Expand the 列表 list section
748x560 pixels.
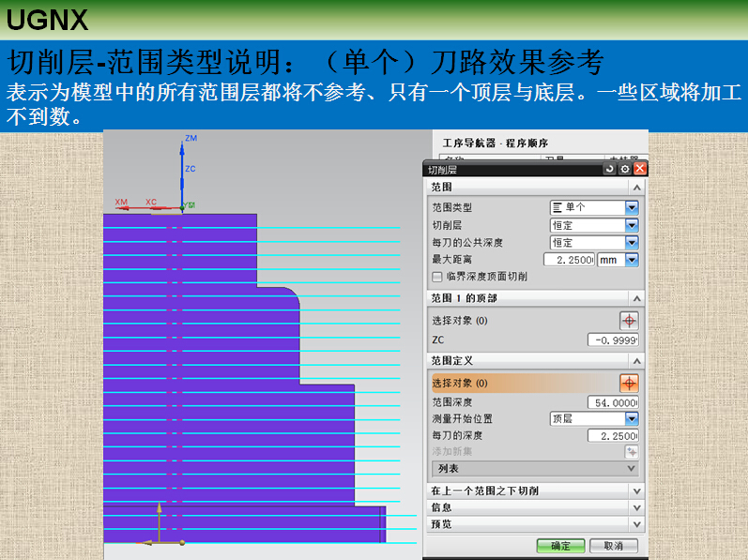[x=535, y=468]
